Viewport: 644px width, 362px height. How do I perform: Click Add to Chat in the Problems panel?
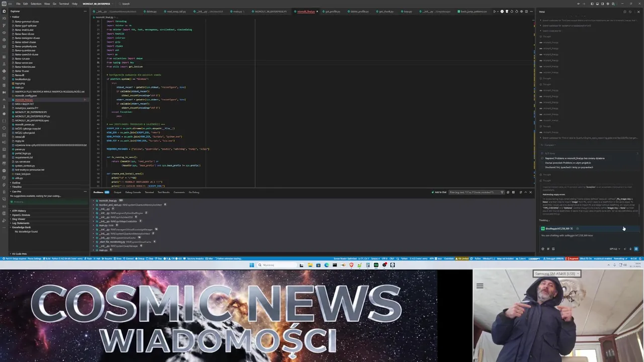coord(439,192)
